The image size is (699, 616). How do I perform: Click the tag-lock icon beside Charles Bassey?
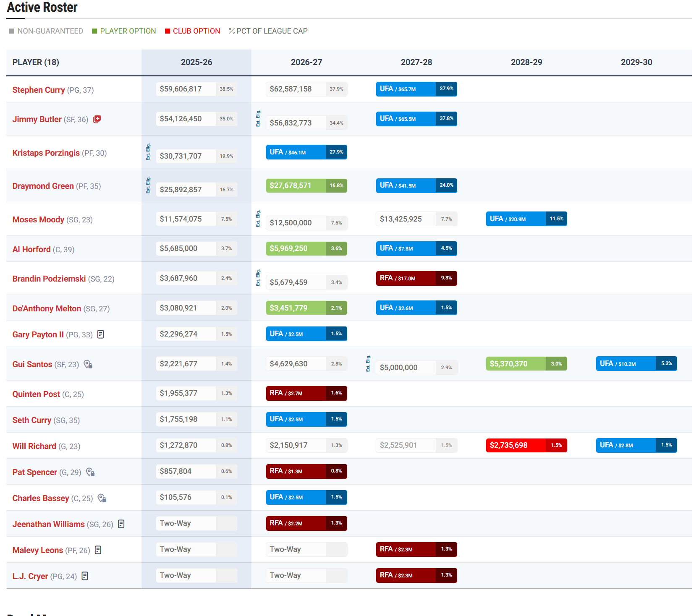pyautogui.click(x=102, y=498)
